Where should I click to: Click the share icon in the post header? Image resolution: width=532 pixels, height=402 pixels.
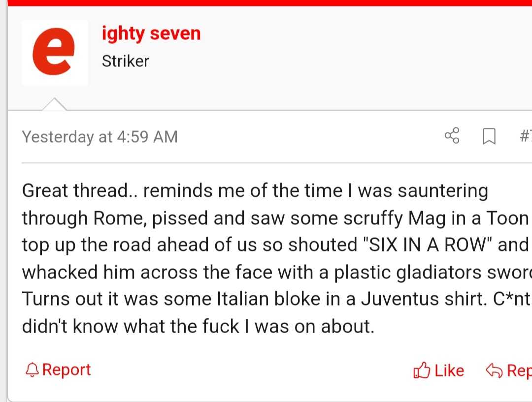tap(452, 136)
